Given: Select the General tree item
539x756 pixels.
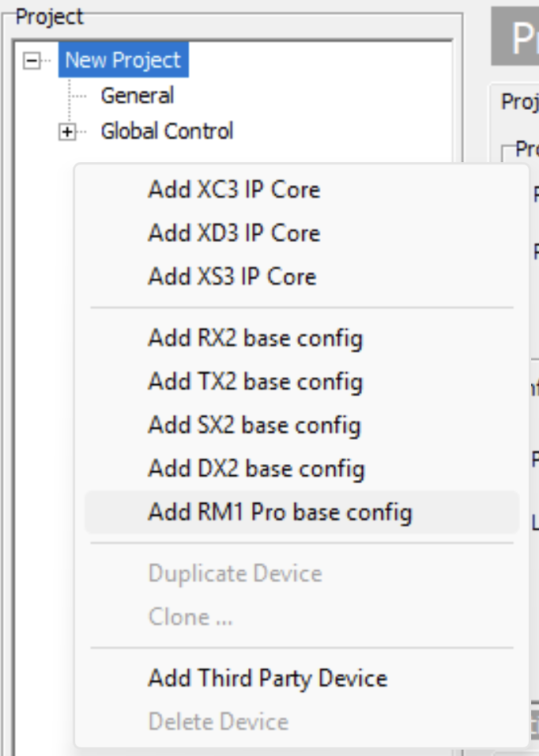Looking at the screenshot, I should point(137,96).
